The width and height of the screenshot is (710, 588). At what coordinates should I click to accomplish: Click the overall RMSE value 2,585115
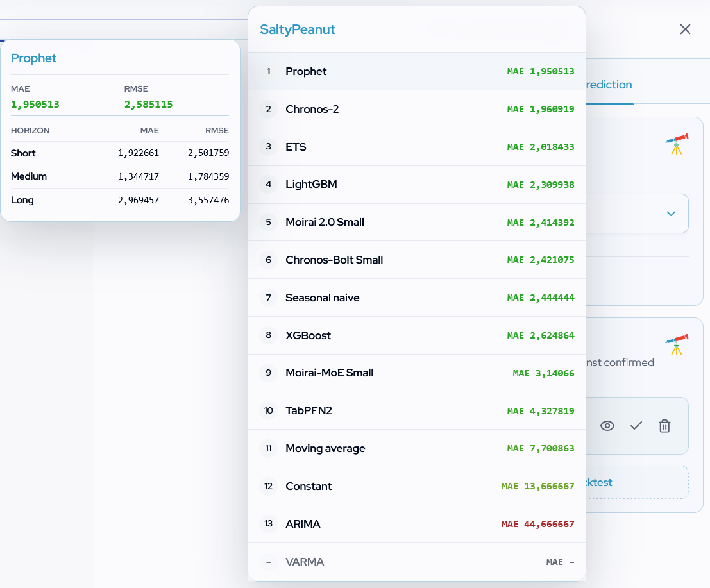click(x=149, y=105)
